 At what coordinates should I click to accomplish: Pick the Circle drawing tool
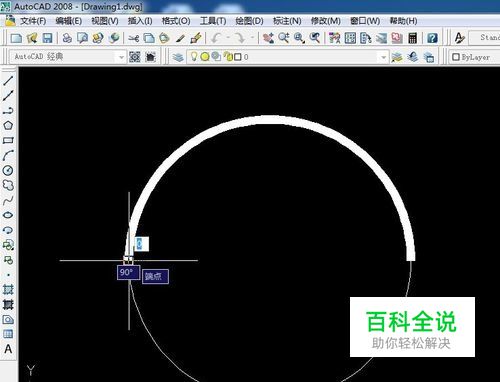[x=8, y=170]
